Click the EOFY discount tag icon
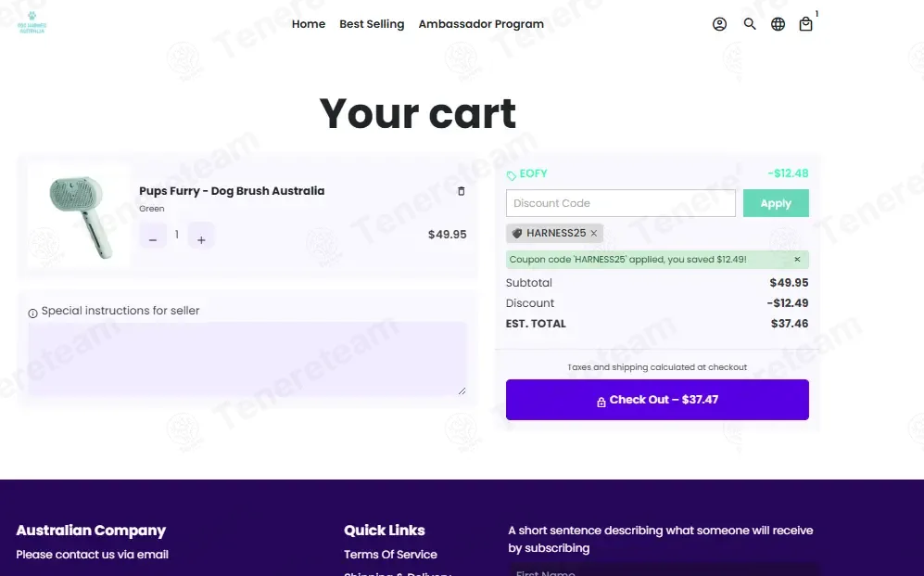 pyautogui.click(x=511, y=175)
